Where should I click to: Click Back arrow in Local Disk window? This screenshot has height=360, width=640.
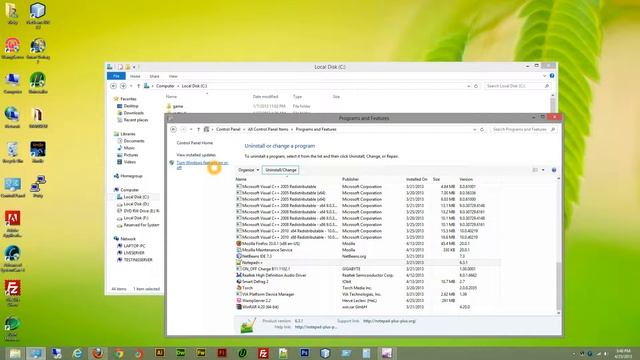point(113,86)
